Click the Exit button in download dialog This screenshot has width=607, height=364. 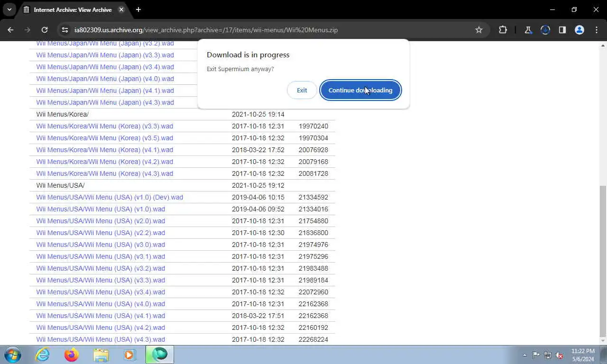(x=302, y=90)
